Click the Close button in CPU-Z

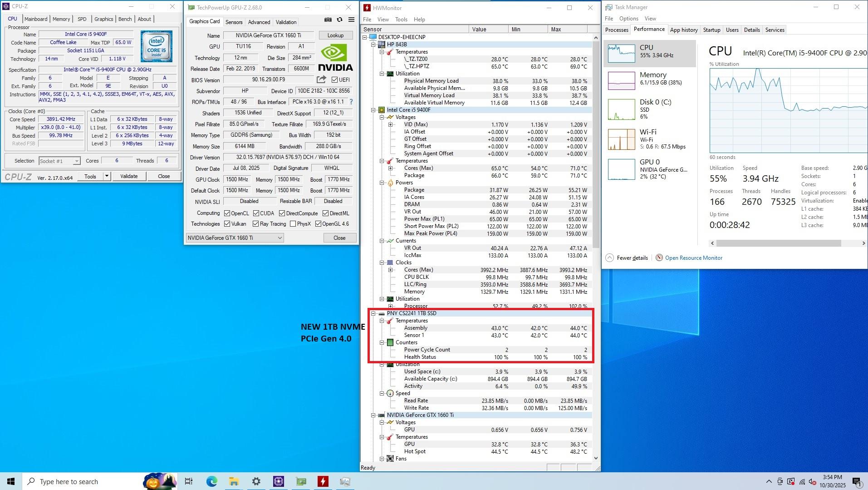point(164,176)
